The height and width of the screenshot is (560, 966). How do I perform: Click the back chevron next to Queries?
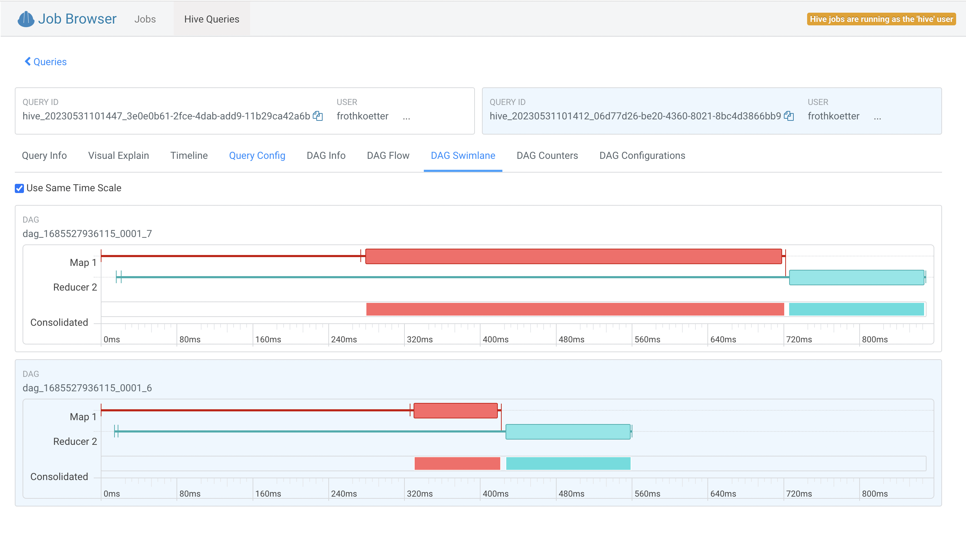27,61
